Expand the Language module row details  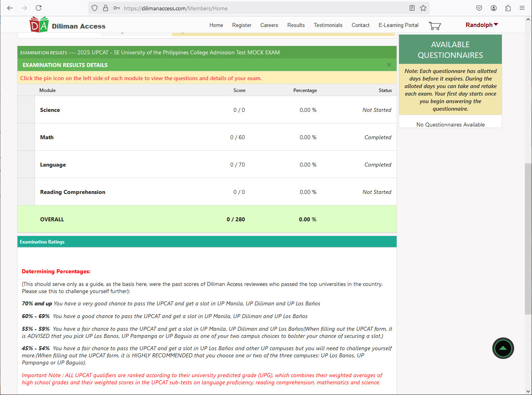[26, 165]
